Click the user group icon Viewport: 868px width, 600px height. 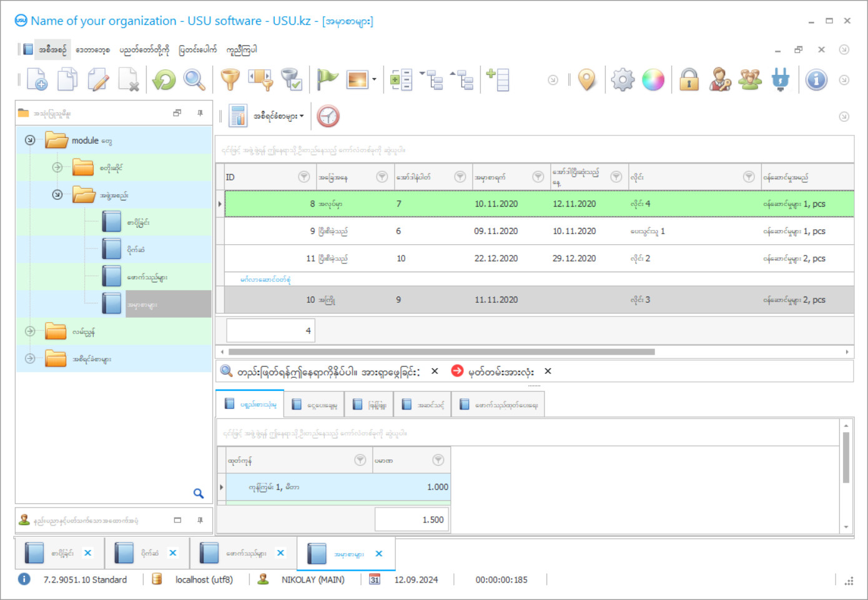point(750,79)
